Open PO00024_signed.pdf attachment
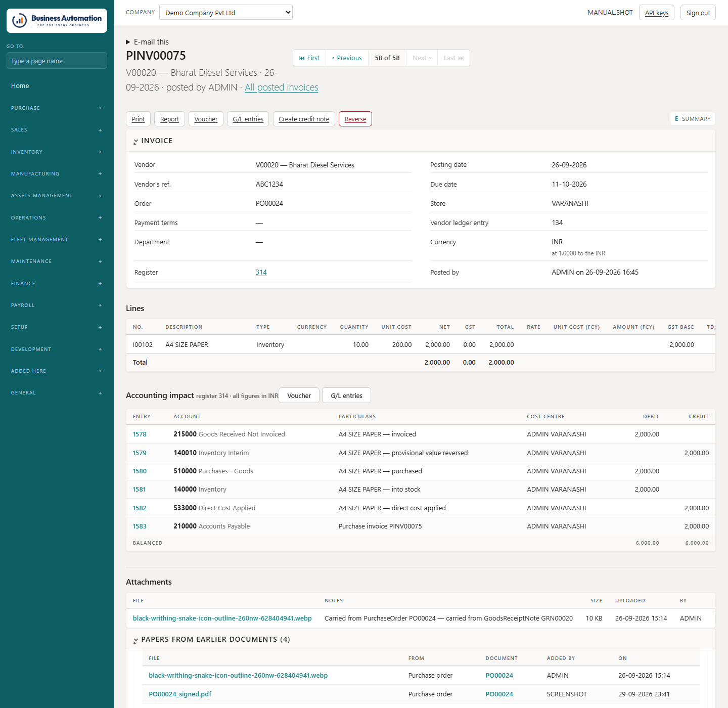728x708 pixels. (180, 694)
